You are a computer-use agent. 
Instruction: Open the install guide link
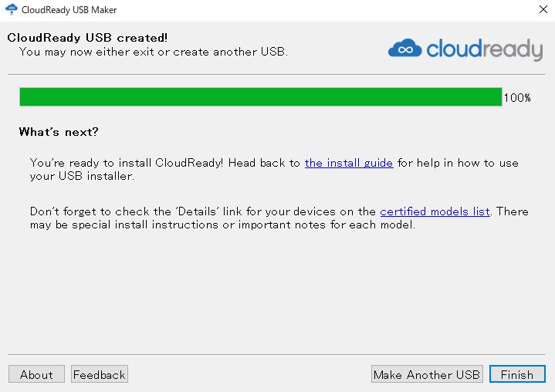click(x=349, y=163)
